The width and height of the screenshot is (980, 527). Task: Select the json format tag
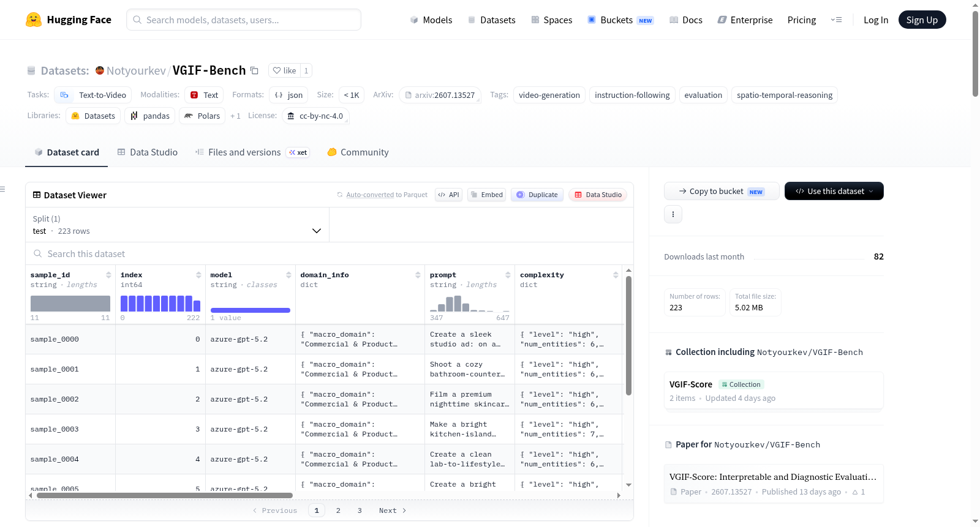(x=288, y=95)
